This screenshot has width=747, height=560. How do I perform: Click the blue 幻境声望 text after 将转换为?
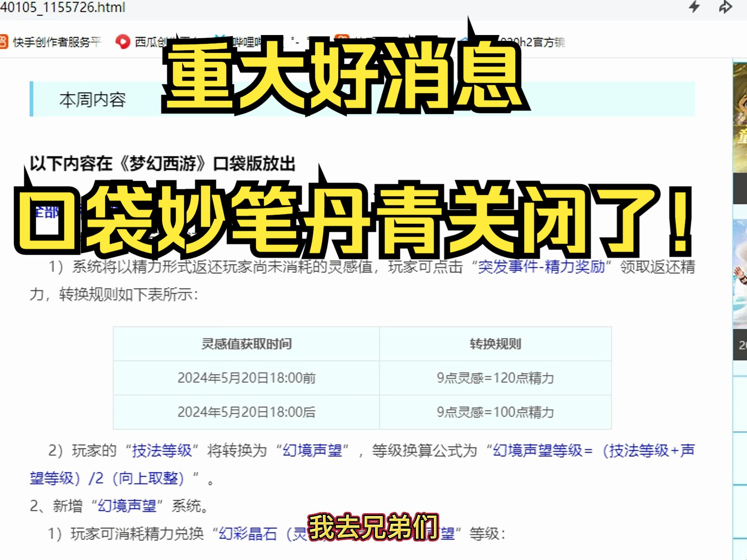(312, 450)
